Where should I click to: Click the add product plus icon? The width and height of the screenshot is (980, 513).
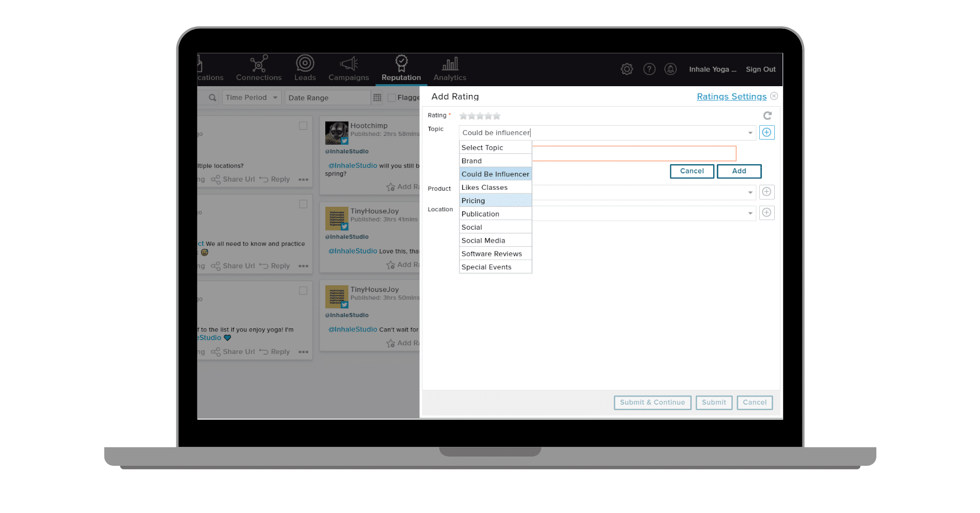tap(767, 192)
